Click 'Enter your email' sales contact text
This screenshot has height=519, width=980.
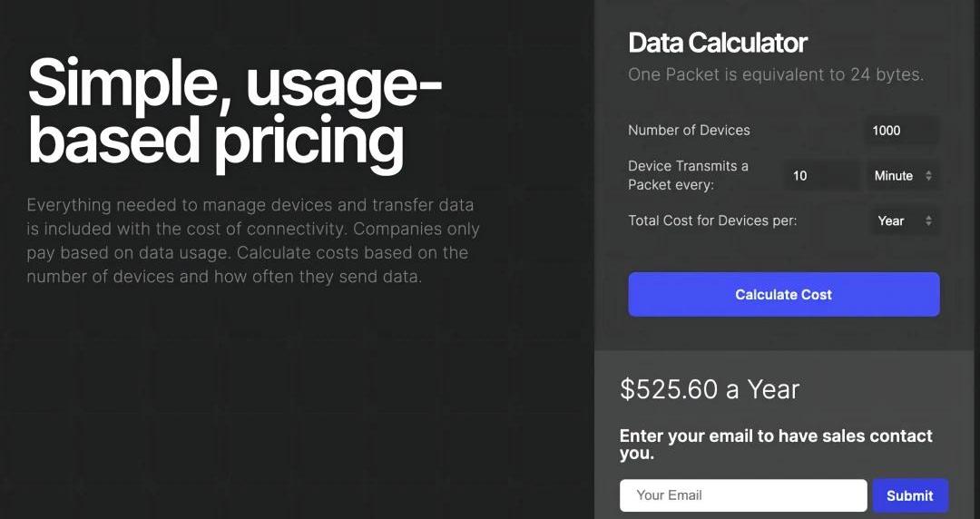click(775, 444)
